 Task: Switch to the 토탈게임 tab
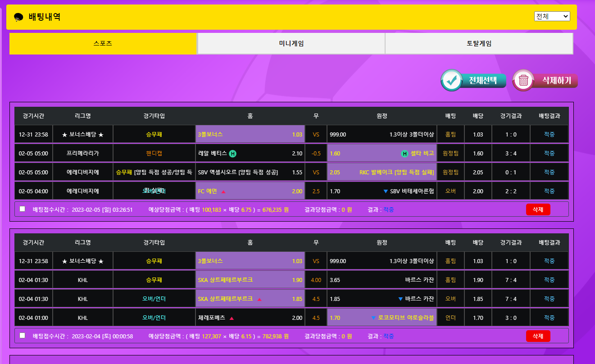(x=479, y=44)
